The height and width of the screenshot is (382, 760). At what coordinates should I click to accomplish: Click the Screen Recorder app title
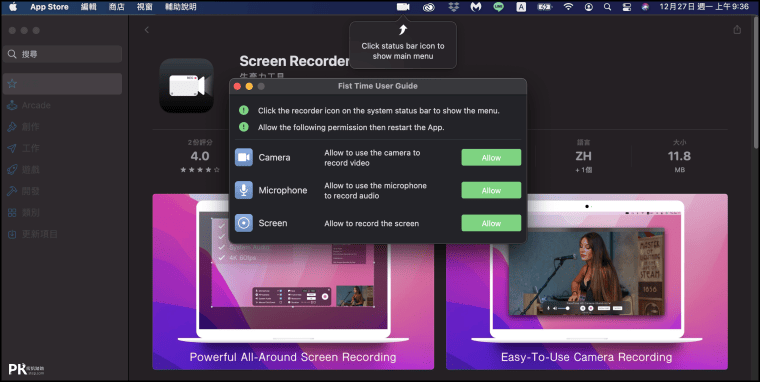(294, 61)
